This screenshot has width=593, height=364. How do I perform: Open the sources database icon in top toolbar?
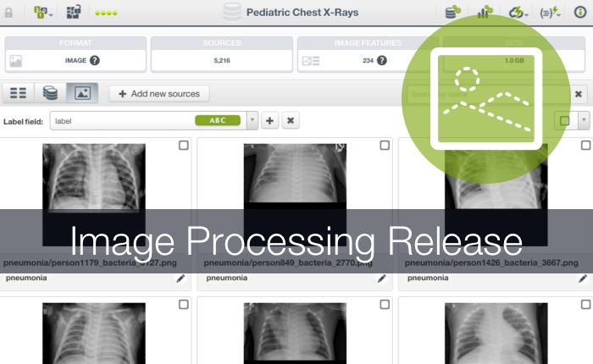[x=452, y=12]
